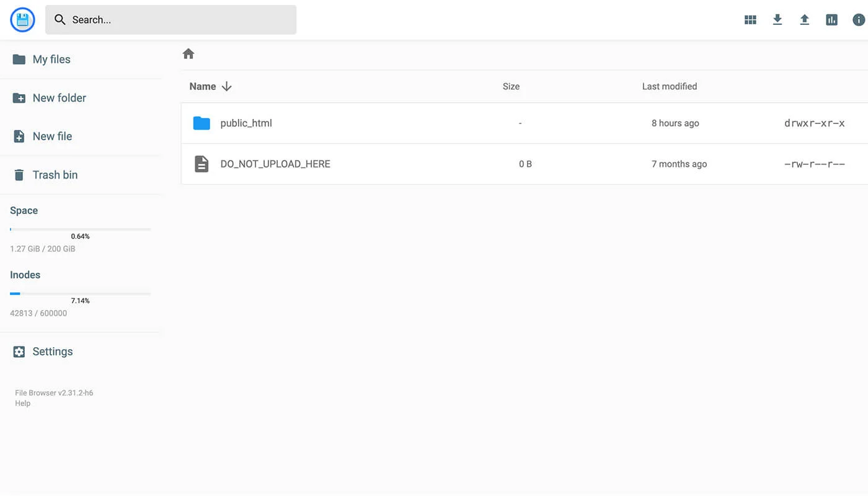Click the File Browser floppy disk logo

22,20
